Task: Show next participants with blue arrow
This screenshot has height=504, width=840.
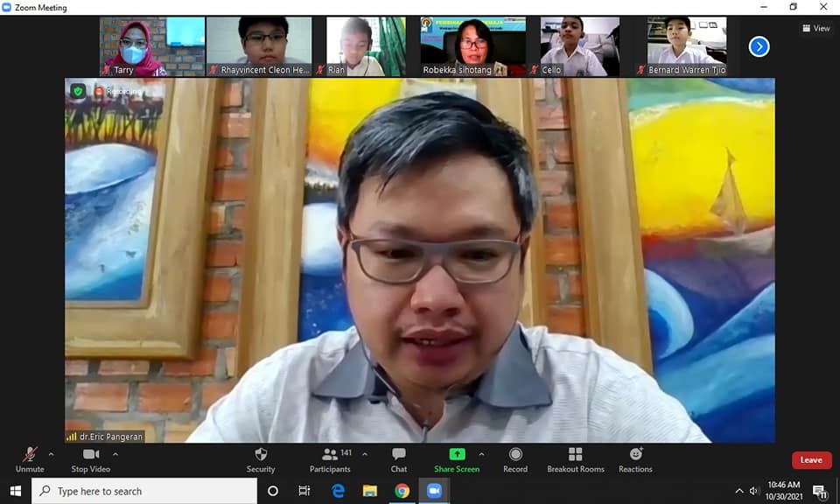Action: (x=759, y=46)
